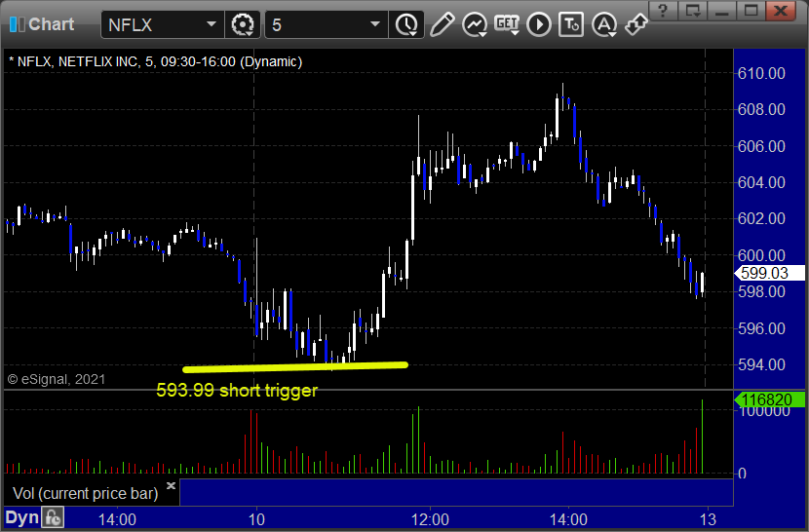Open the symbol dropdown arrow next to NFLX
This screenshot has height=532, width=809.
click(211, 24)
